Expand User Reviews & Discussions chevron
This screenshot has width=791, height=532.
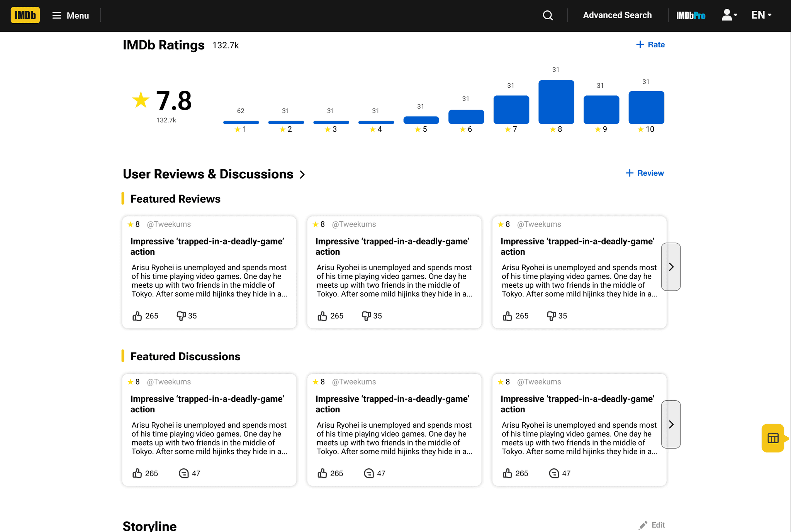(x=302, y=175)
